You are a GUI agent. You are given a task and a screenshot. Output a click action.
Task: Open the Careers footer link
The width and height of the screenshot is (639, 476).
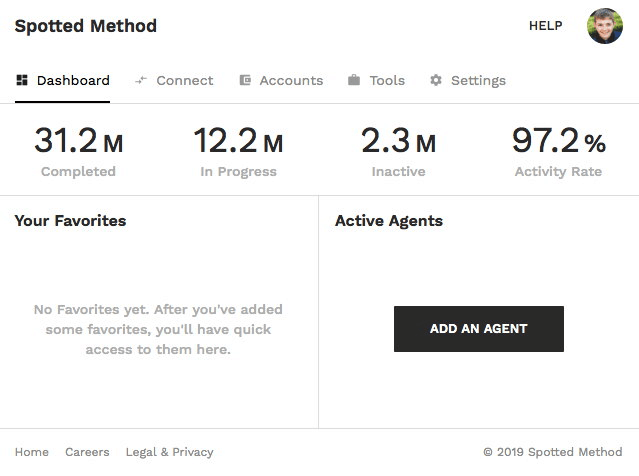coord(87,452)
